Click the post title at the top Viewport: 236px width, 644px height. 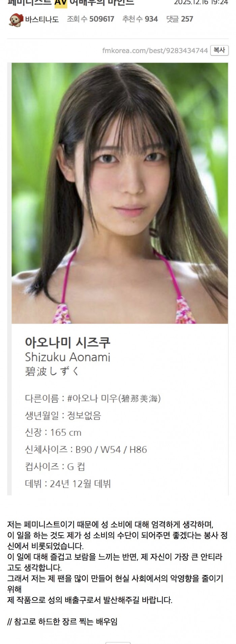(x=71, y=3)
